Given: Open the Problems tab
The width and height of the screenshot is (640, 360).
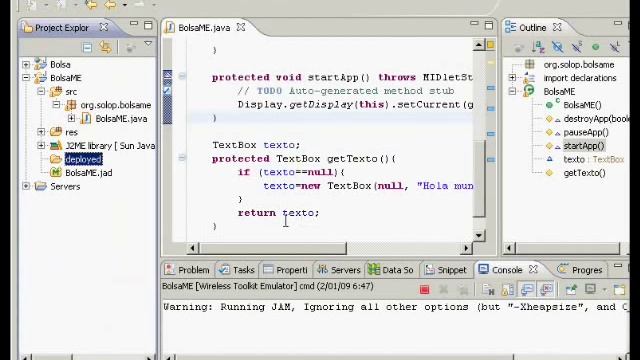Looking at the screenshot, I should point(187,270).
